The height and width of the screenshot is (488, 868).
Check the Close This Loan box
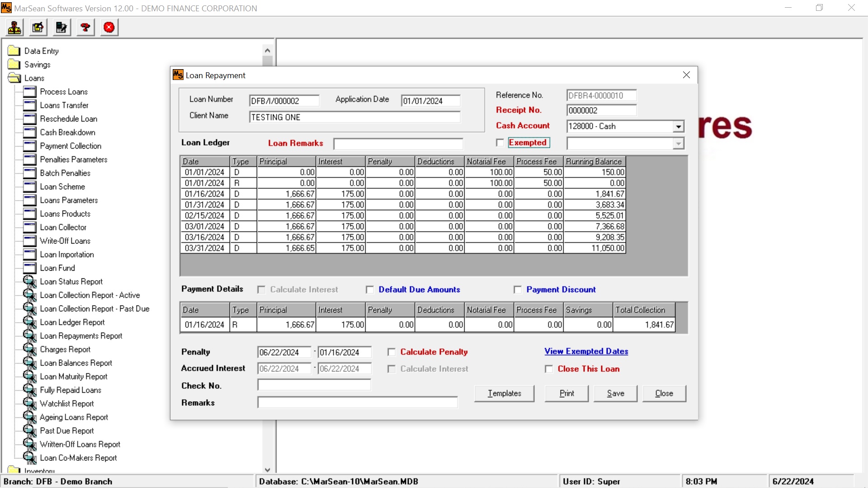pos(549,369)
